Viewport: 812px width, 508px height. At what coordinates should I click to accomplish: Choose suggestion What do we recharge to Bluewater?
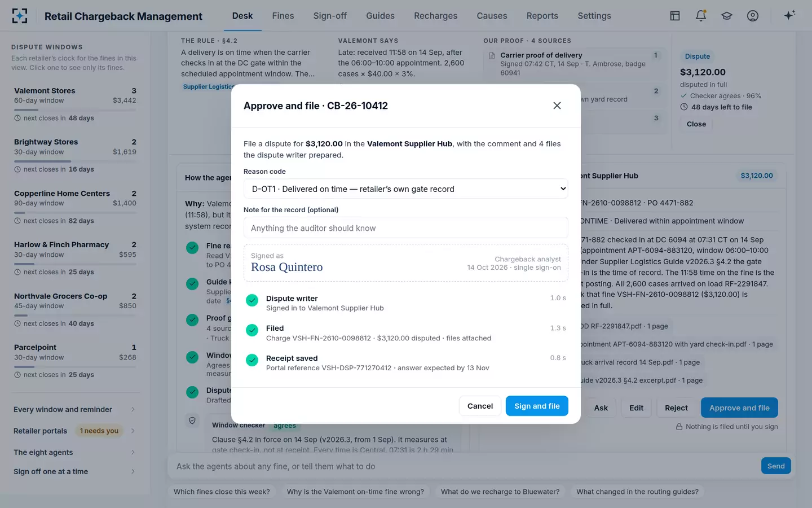[x=500, y=492]
